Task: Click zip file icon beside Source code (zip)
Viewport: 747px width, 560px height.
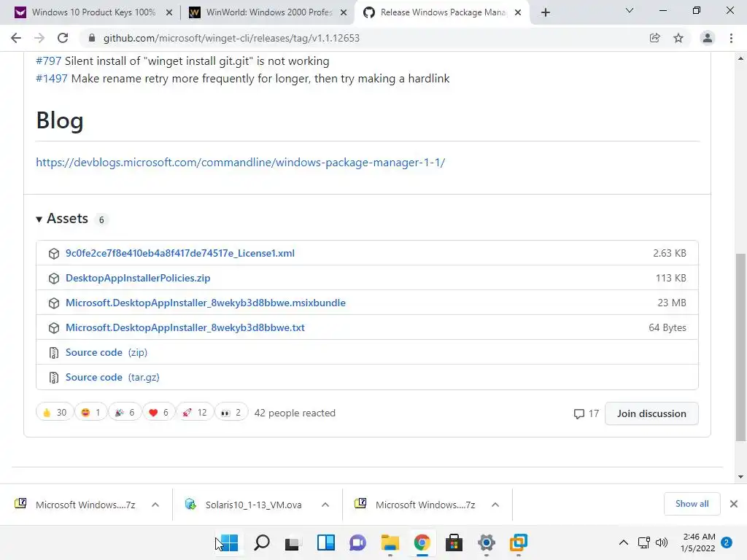Action: [54, 353]
